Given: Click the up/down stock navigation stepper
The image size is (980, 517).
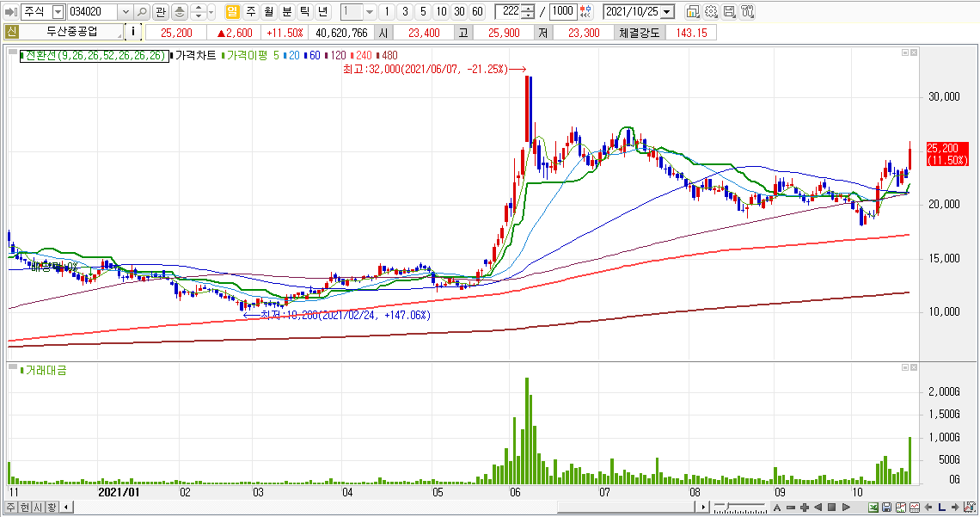Looking at the screenshot, I should click(x=198, y=11).
